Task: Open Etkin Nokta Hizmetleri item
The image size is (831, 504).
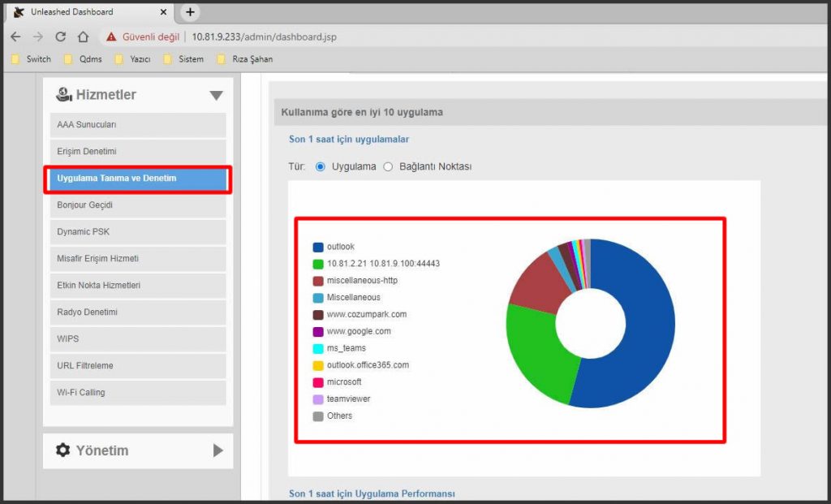Action: [138, 286]
